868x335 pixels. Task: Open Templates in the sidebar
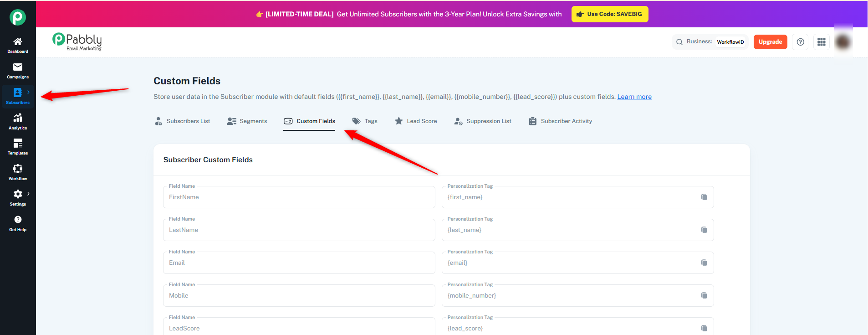[x=18, y=147]
